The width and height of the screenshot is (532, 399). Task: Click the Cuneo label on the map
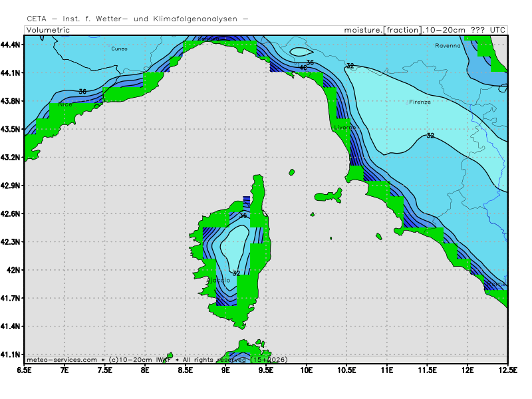120,49
